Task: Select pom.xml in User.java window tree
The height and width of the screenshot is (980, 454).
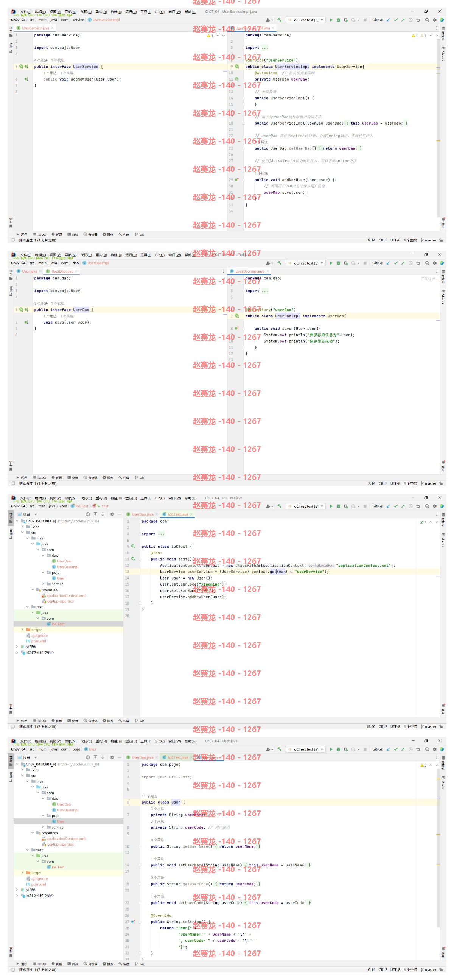Action: click(39, 884)
